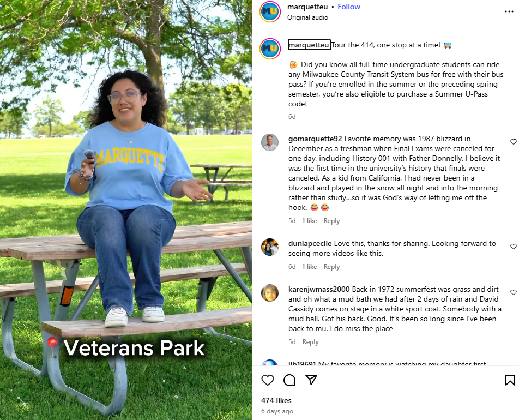
Task: Follow the marquetteu account
Action: (348, 7)
